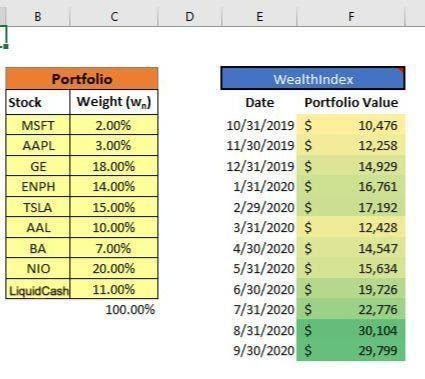Select column F header
Image resolution: width=425 pixels, height=379 pixels.
(x=351, y=16)
